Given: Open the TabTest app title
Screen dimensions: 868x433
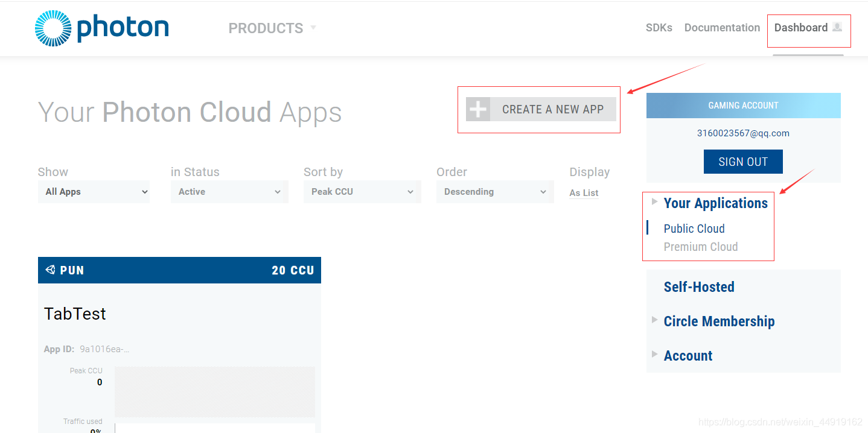Looking at the screenshot, I should 75,314.
